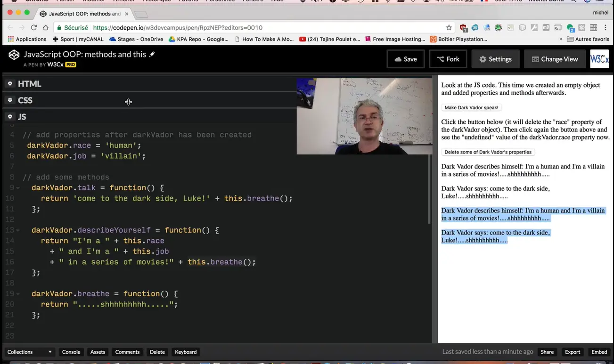Reload the page in Chrome
The height and width of the screenshot is (364, 614).
[x=34, y=28]
